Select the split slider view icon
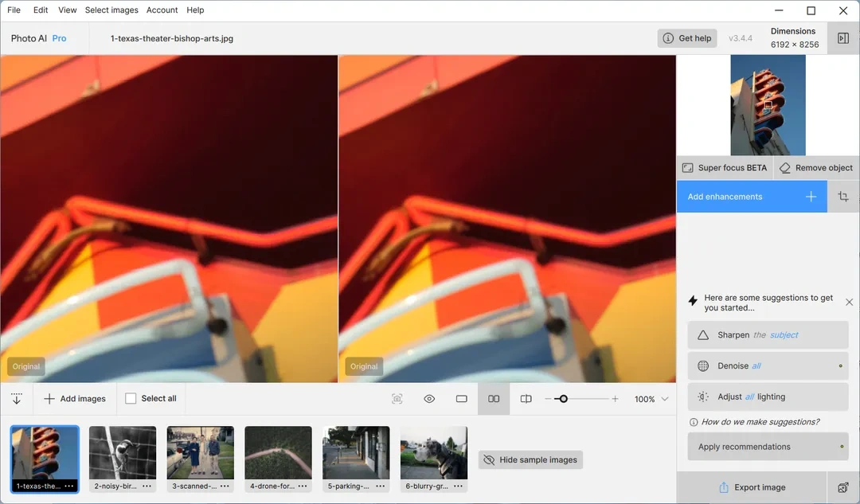This screenshot has width=860, height=504. click(526, 399)
